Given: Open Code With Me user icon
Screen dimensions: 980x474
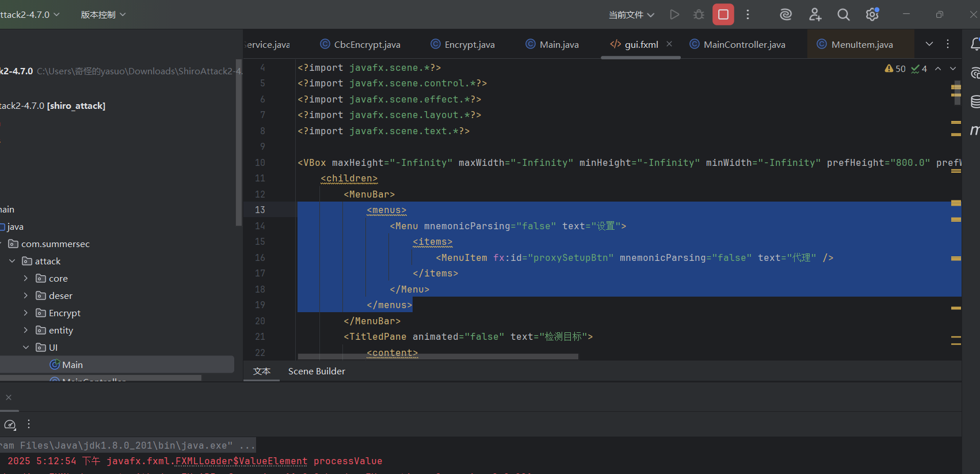Looking at the screenshot, I should click(x=815, y=14).
